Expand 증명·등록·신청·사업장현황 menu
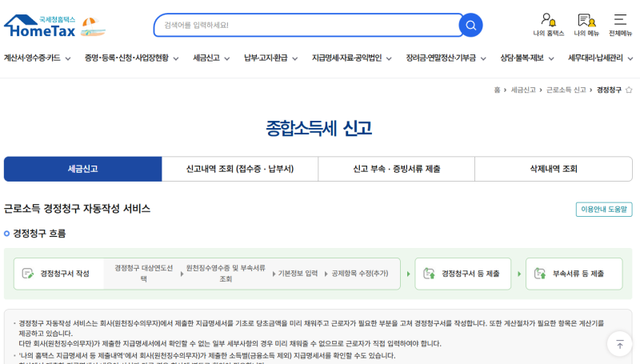 [x=131, y=58]
